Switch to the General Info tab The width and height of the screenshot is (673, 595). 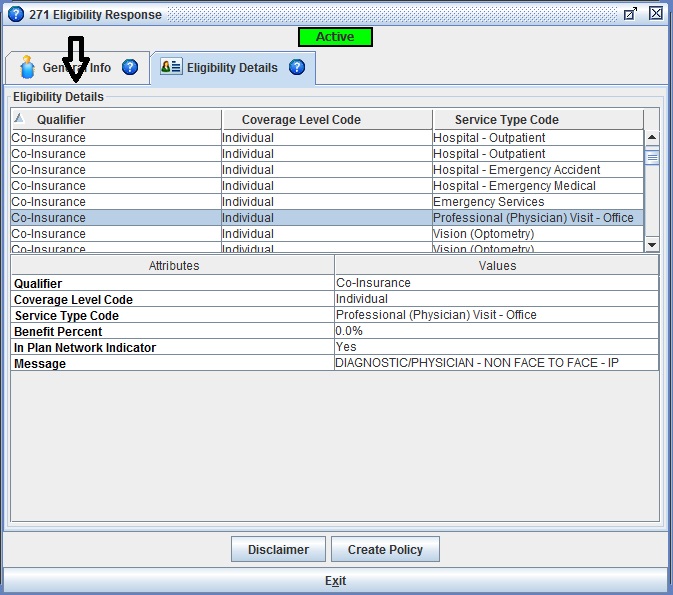[x=77, y=68]
